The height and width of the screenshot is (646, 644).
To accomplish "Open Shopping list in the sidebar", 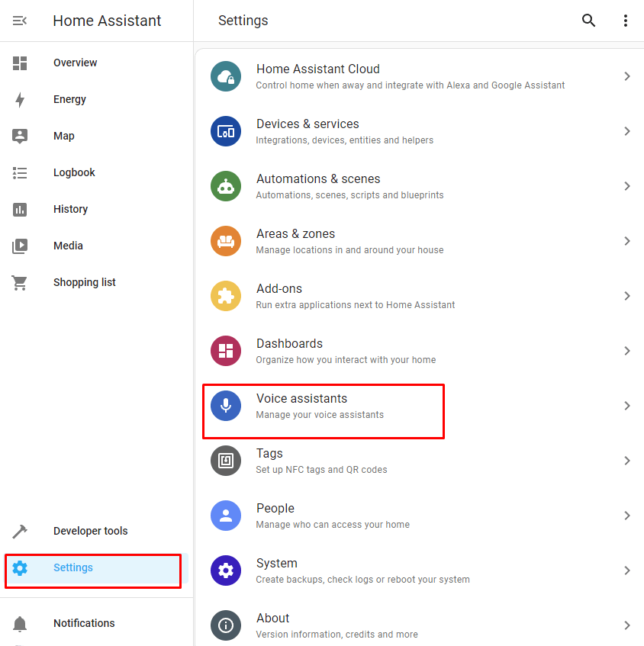I will coord(85,283).
